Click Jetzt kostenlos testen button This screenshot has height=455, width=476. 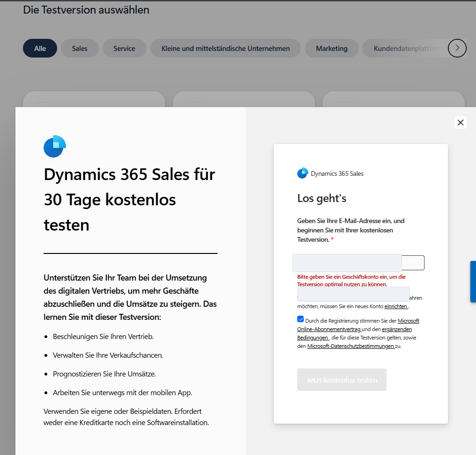(342, 380)
